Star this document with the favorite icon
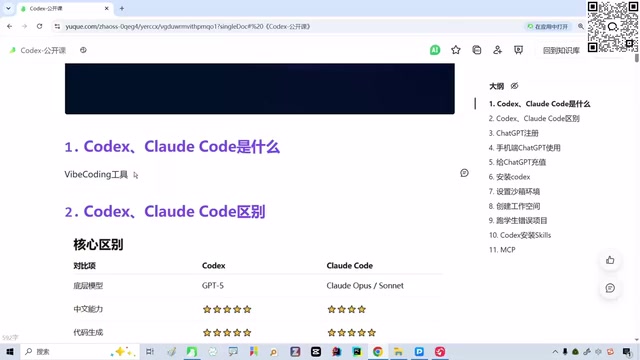This screenshot has height=360, width=640. (456, 50)
